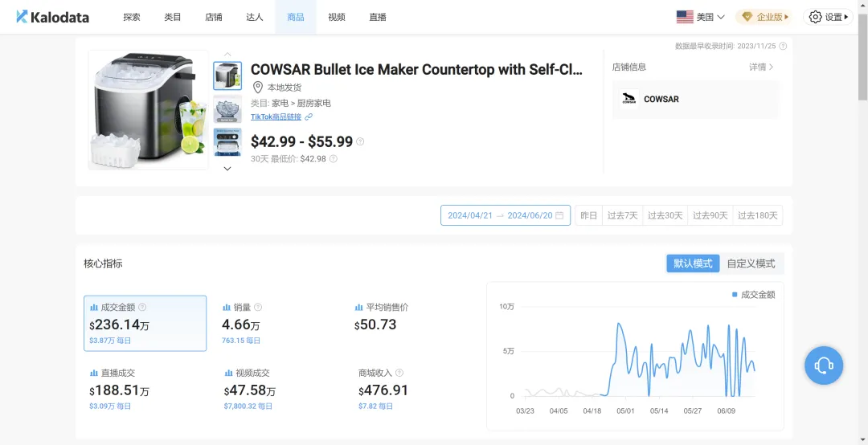Select the 过去90天 time range
The height and width of the screenshot is (445, 868).
click(x=710, y=215)
